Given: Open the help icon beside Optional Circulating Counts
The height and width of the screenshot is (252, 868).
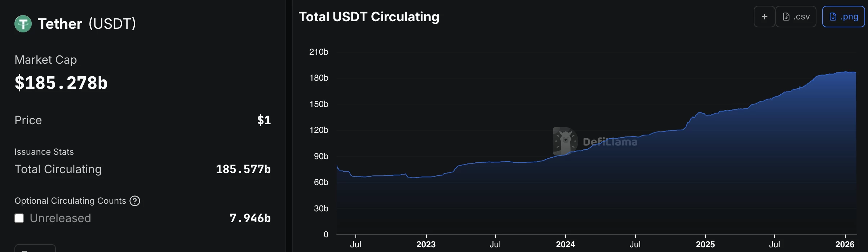Looking at the screenshot, I should (135, 201).
